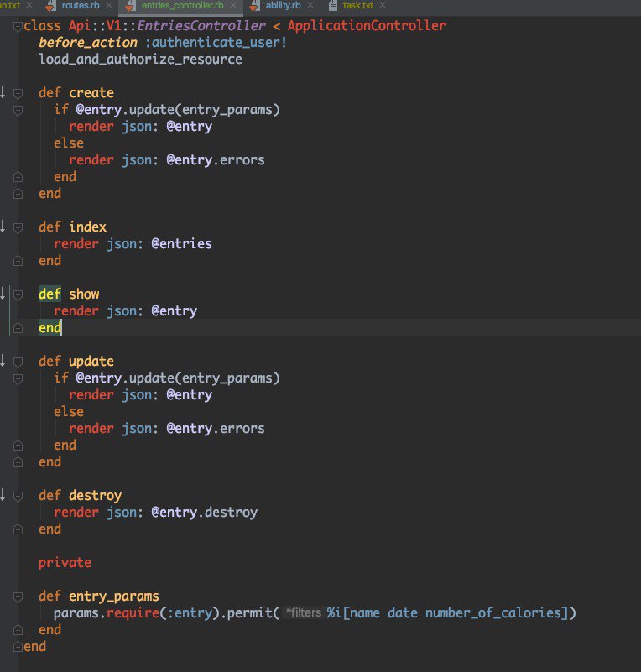
Task: Click the routes.rb file type icon
Action: [50, 6]
